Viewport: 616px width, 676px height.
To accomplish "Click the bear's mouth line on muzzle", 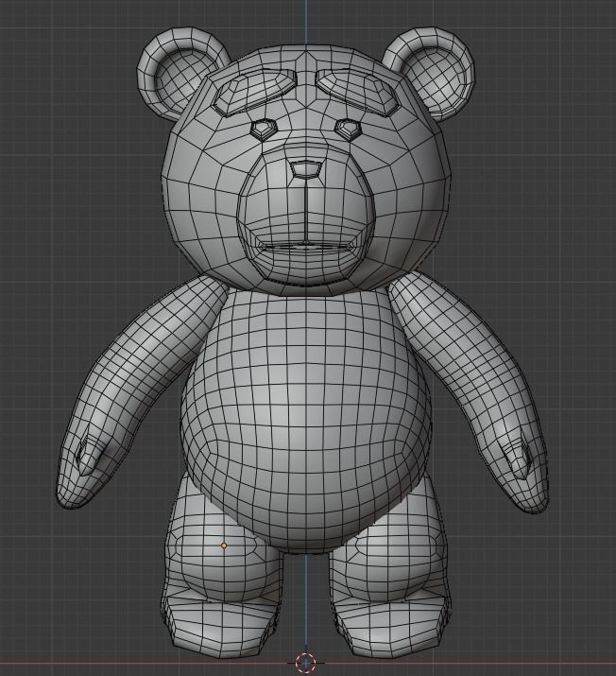I will 306,247.
